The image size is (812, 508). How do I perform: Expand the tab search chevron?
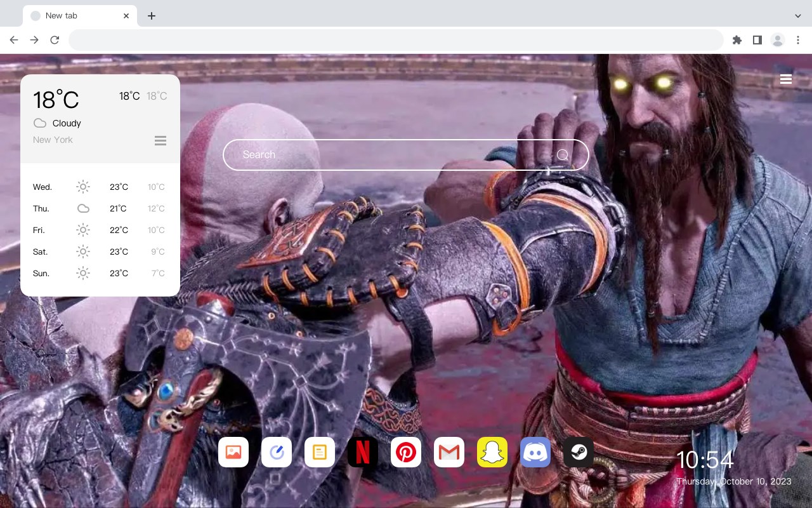coord(798,16)
